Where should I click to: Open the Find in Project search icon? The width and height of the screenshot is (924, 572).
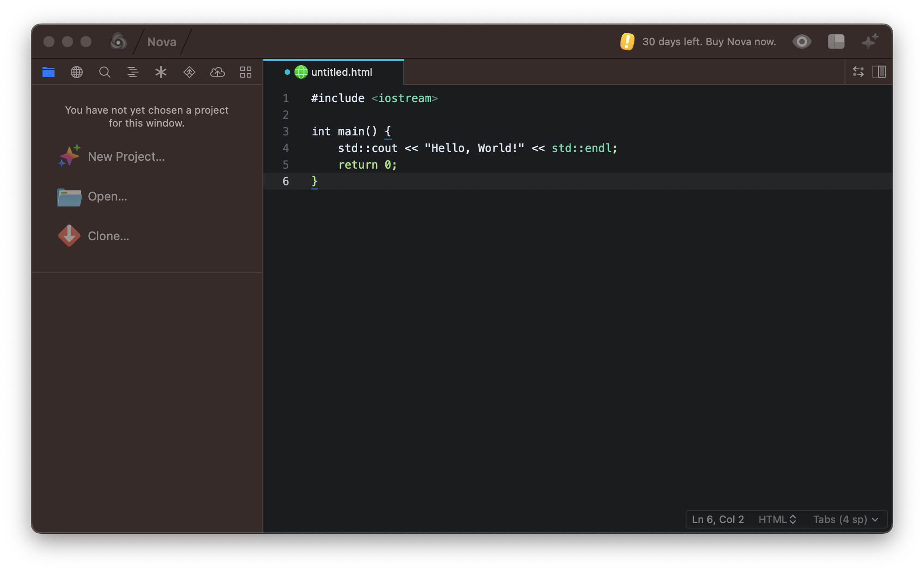click(x=105, y=72)
